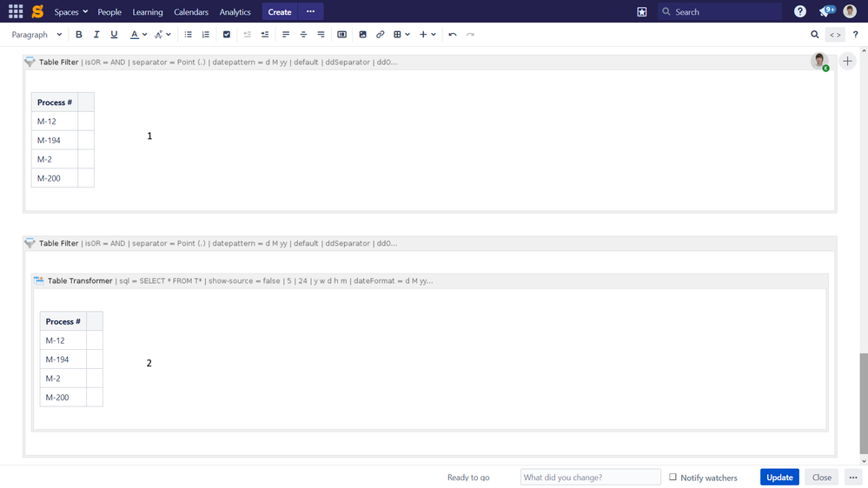Open editor help question mark
The image size is (868, 488).
coord(855,35)
